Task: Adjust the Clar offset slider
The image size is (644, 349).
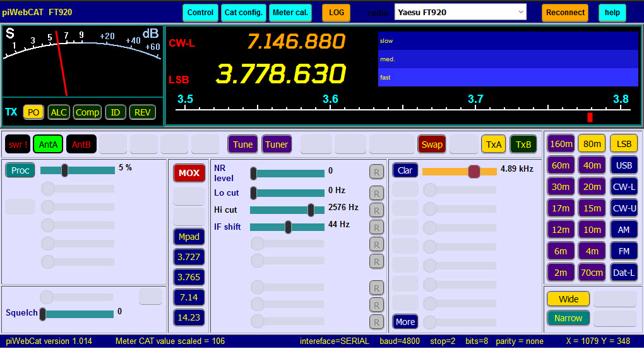Action: click(459, 171)
